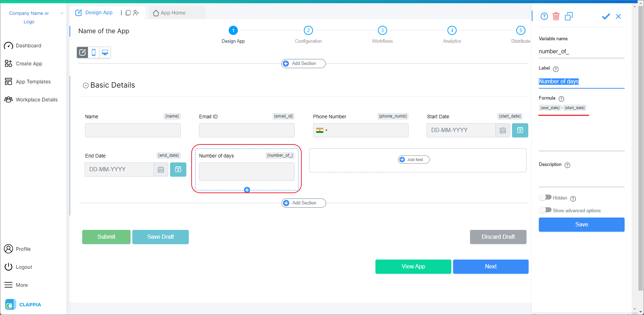Click the page vertical scrollbar

coord(641,148)
